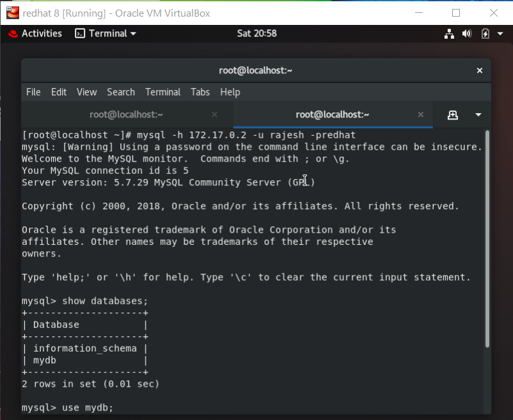
Task: Close the first inactive terminal tab
Action: coord(214,114)
